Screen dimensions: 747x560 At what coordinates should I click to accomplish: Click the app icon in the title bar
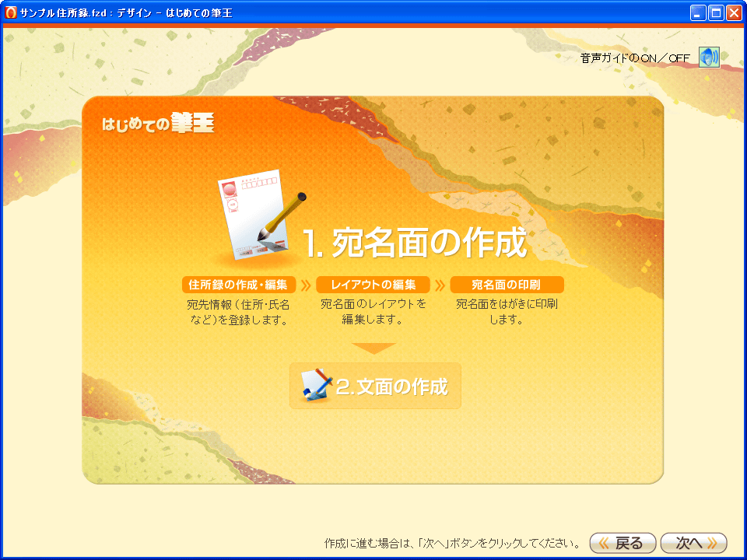click(x=10, y=12)
